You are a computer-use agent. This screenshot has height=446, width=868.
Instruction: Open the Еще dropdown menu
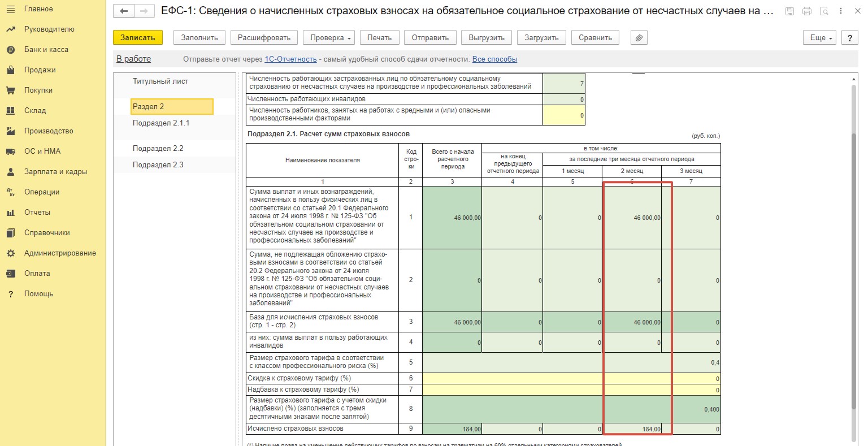(x=820, y=38)
